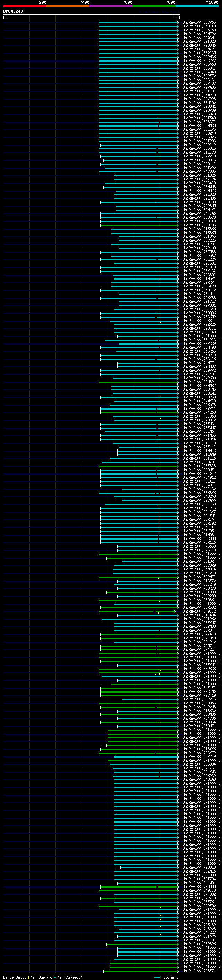
Task: Click the purple ~60% identity legend segment
Action: point(111,6)
